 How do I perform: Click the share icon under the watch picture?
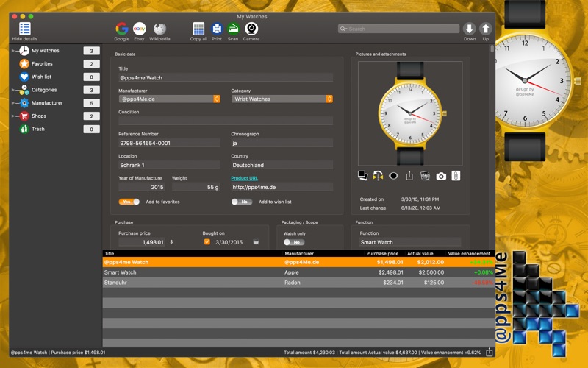[409, 176]
